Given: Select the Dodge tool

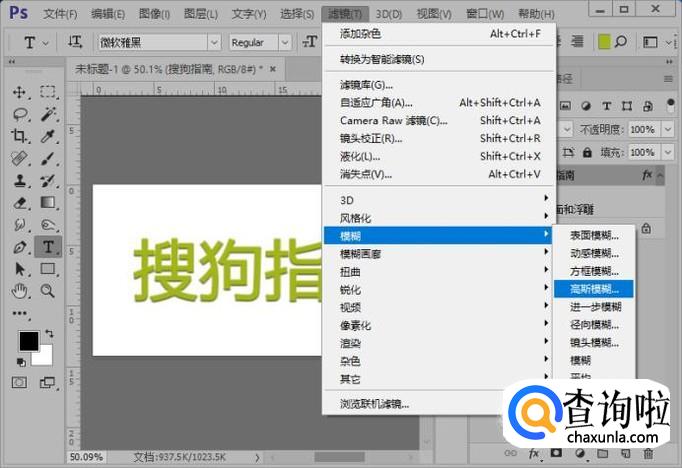Looking at the screenshot, I should click(48, 225).
